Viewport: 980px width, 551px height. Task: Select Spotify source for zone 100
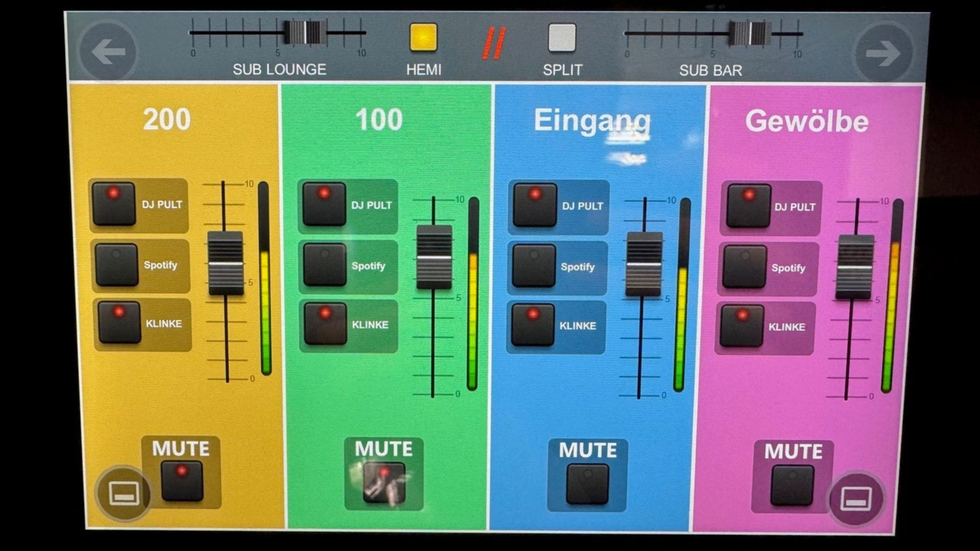(x=325, y=264)
